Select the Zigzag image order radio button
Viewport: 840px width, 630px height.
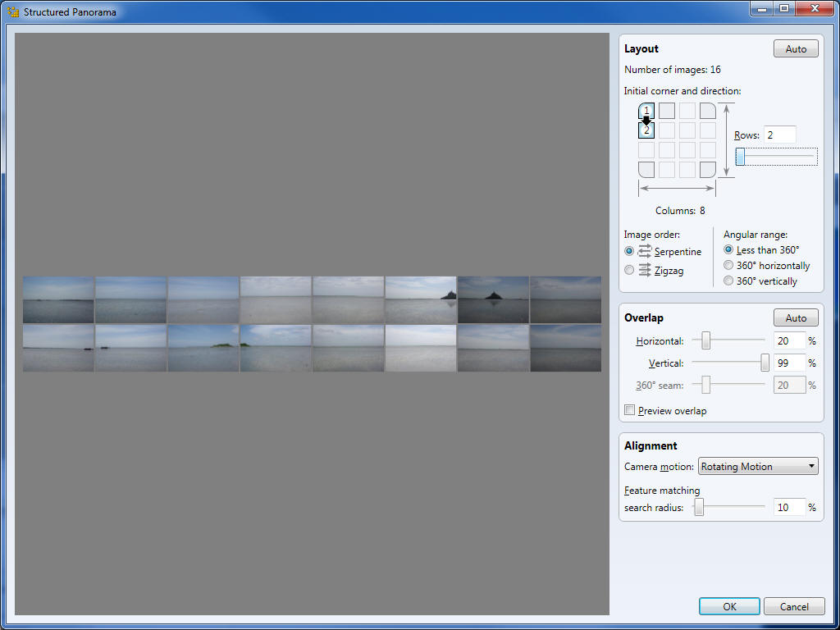point(629,270)
